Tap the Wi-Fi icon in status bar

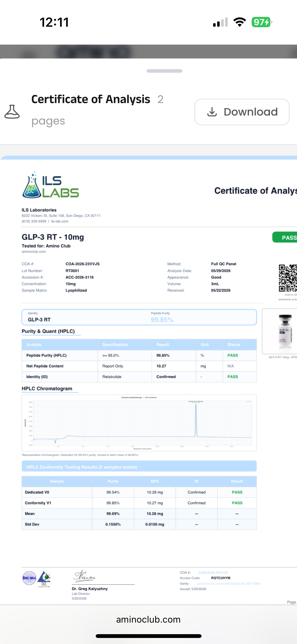point(240,22)
